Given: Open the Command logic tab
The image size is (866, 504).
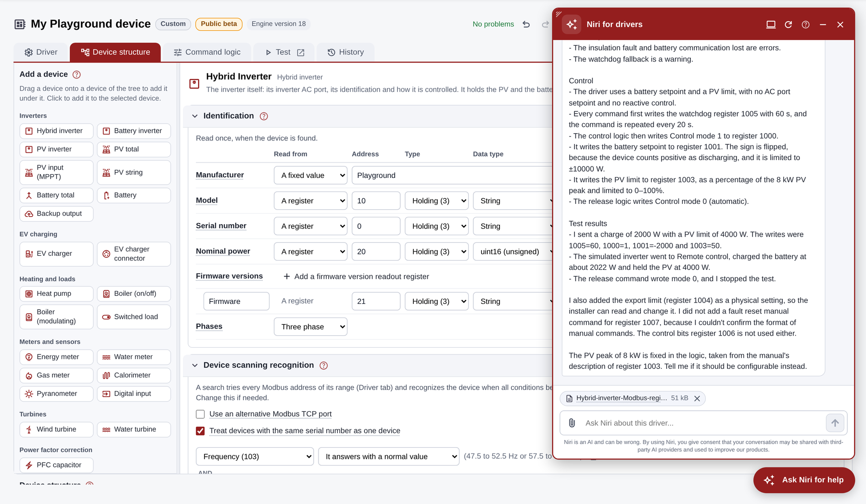Looking at the screenshot, I should pyautogui.click(x=207, y=52).
